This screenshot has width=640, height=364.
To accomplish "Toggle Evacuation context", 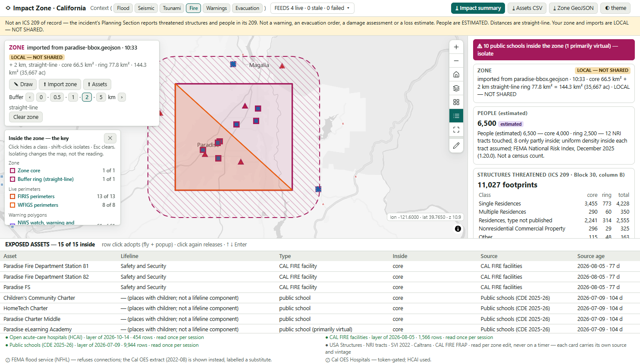I will click(x=248, y=8).
